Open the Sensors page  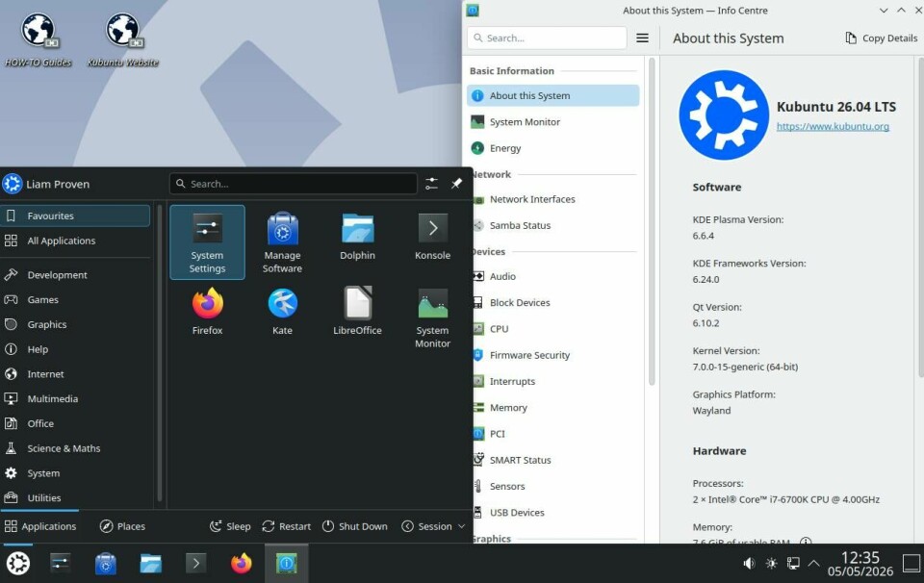coord(554,486)
